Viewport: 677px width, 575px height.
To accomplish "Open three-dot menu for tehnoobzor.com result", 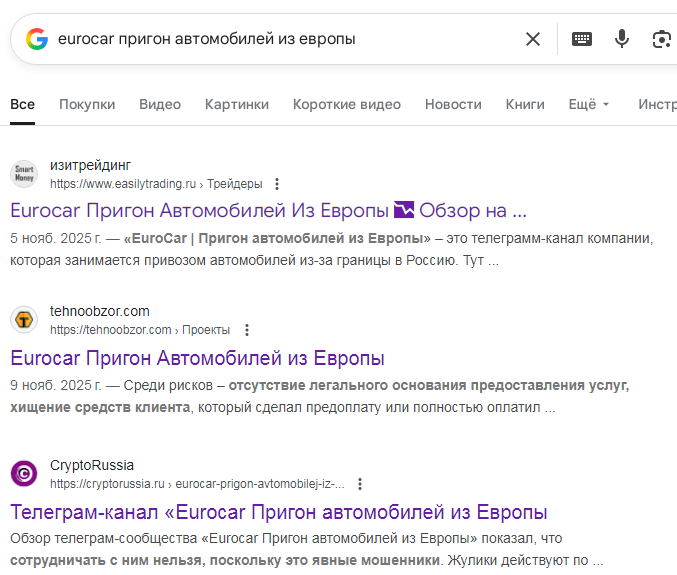I will tap(247, 330).
